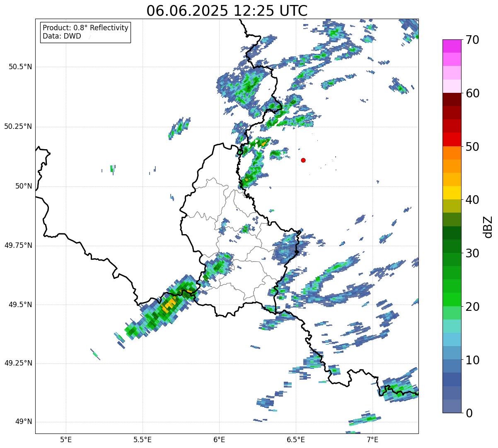The width and height of the screenshot is (498, 448).
Task: Click the 49.25°N latitude label
Action: pos(18,363)
